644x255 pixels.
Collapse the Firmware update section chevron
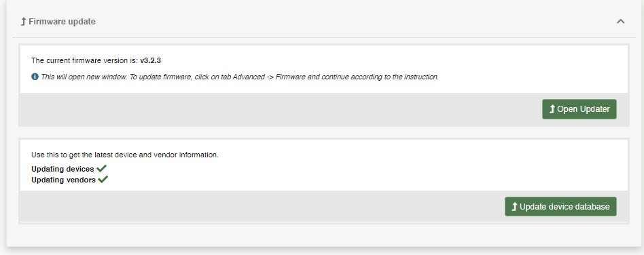coord(620,21)
